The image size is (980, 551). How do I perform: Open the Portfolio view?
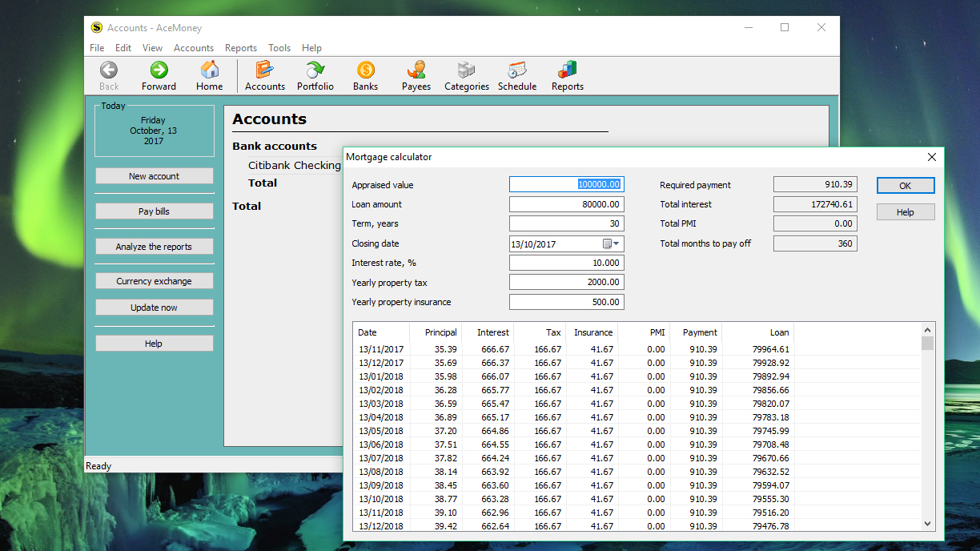point(315,75)
